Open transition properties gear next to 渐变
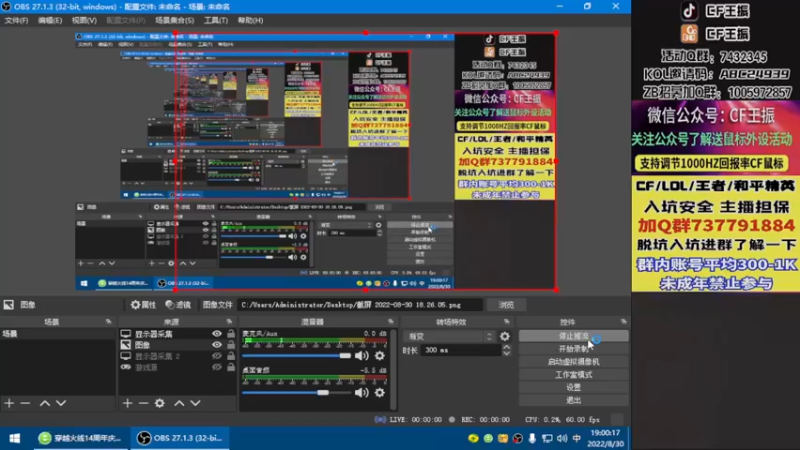This screenshot has height=450, width=800. pyautogui.click(x=505, y=336)
